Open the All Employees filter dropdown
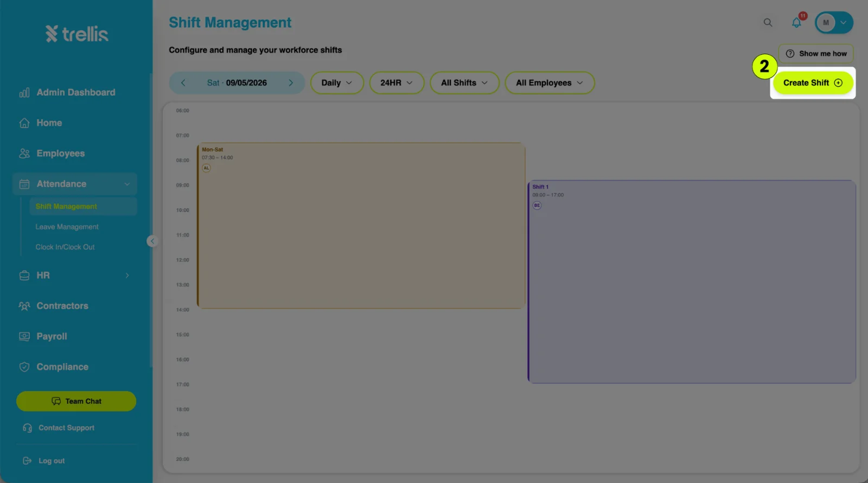 pyautogui.click(x=550, y=83)
